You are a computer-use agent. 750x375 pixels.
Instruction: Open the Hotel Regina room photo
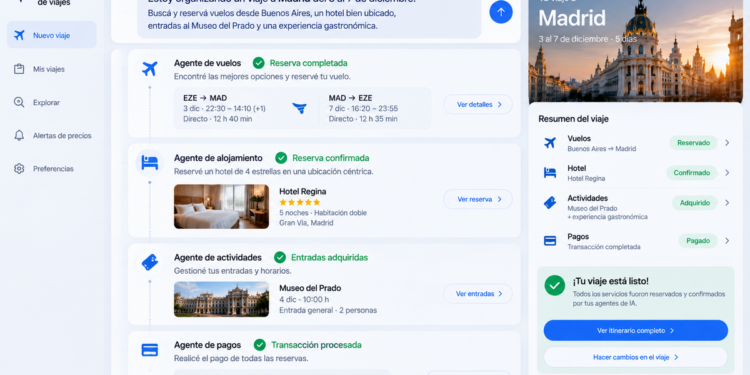click(x=221, y=207)
